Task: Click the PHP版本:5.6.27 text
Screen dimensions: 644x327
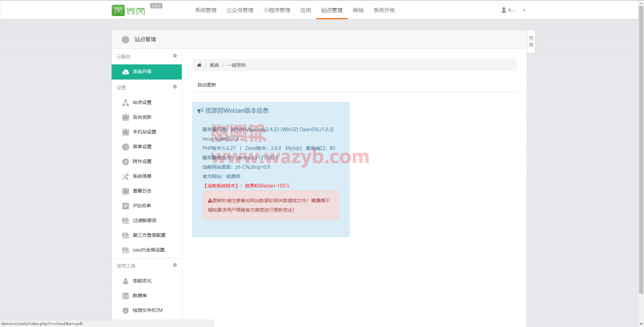Action: pyautogui.click(x=219, y=148)
